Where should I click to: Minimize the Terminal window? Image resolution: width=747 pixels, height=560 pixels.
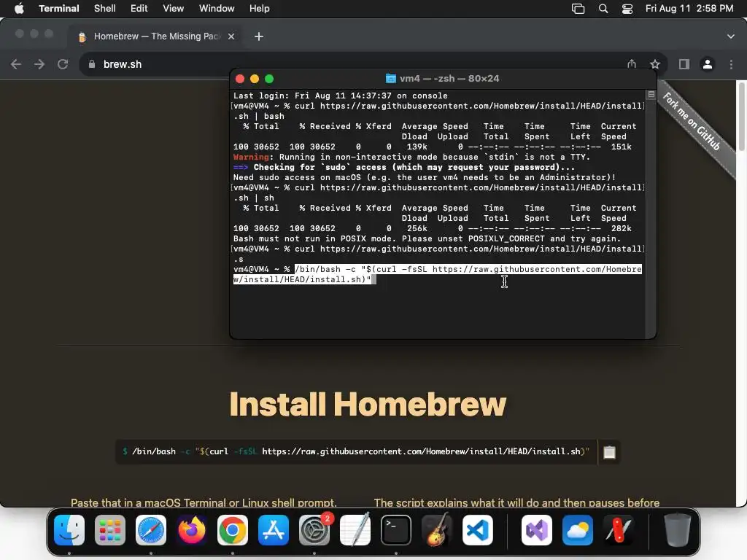point(255,79)
